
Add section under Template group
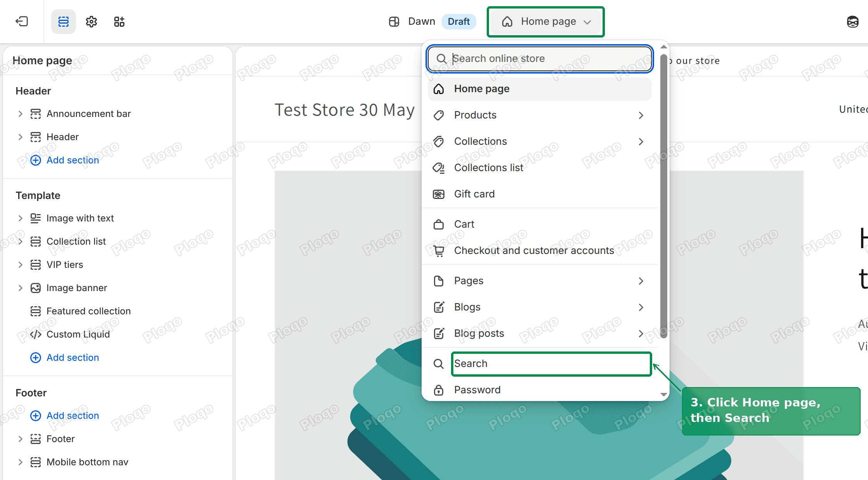coord(65,358)
